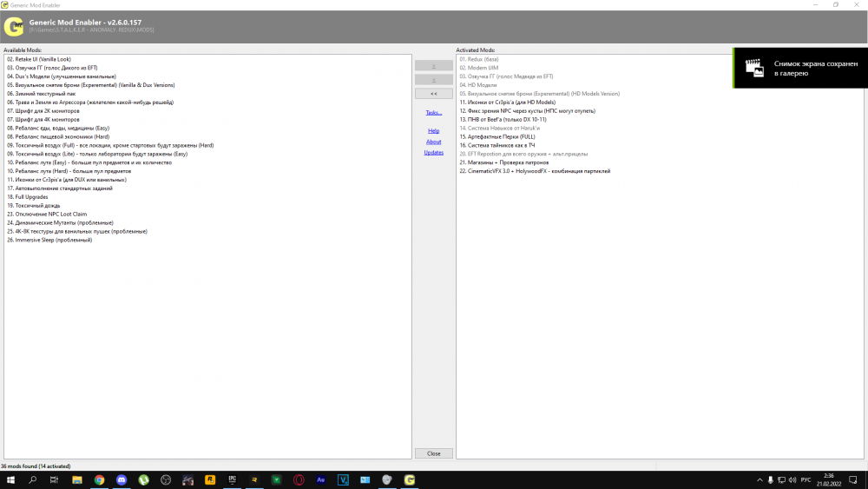
Task: Click the Close button
Action: point(433,453)
